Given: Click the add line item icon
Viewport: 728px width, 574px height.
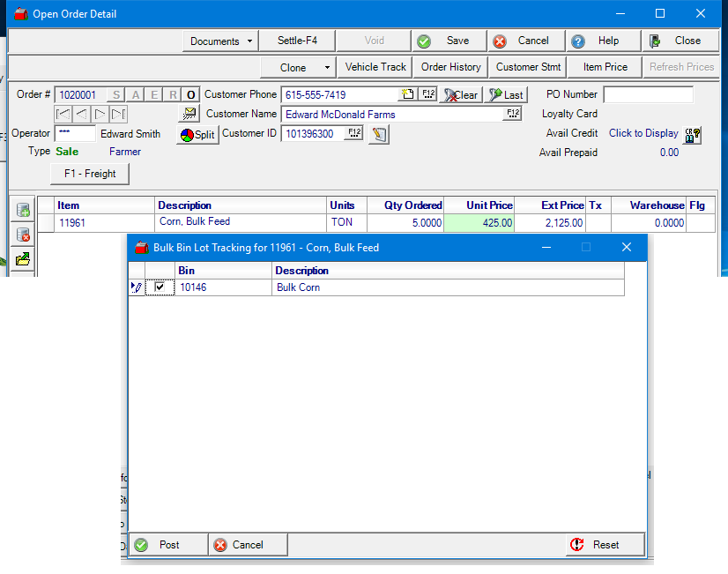Looking at the screenshot, I should 24,210.
